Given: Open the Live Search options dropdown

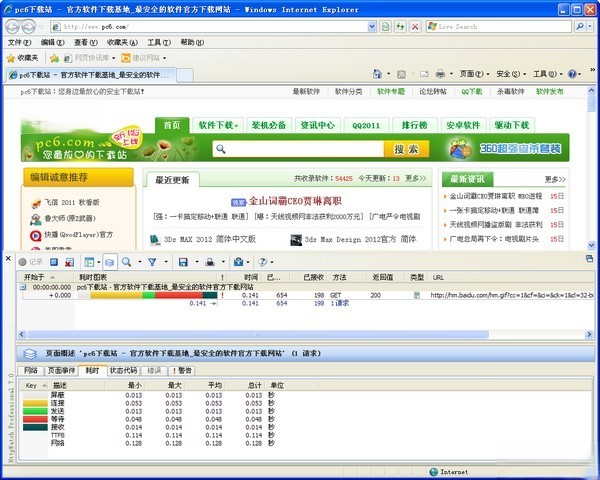Looking at the screenshot, I should pyautogui.click(x=590, y=26).
